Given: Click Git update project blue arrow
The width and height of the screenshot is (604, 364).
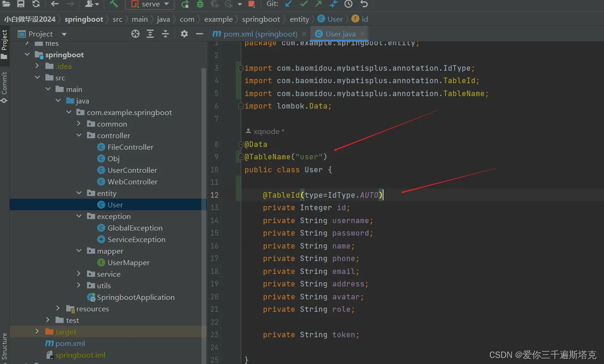Looking at the screenshot, I should tap(289, 4).
